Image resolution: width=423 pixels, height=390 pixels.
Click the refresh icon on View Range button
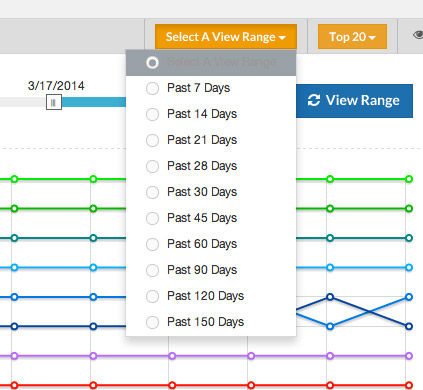click(x=314, y=100)
